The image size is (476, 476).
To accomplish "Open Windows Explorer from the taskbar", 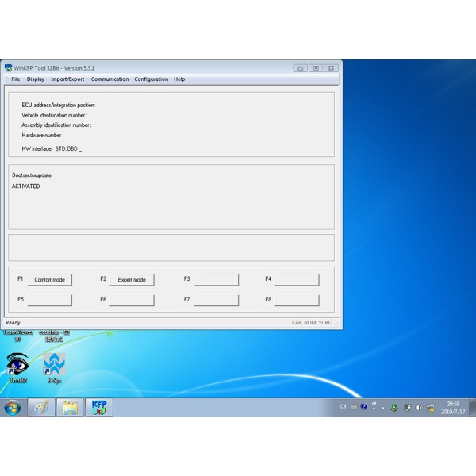I will coord(70,407).
